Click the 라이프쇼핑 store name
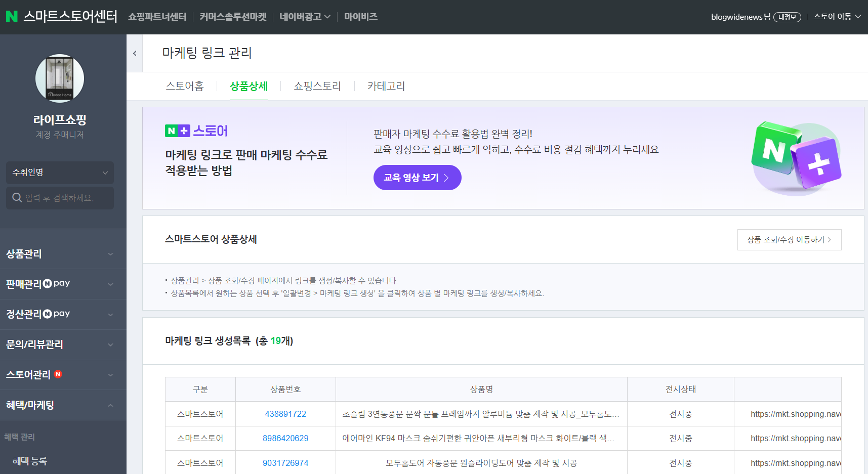Viewport: 868px width, 474px height. click(x=60, y=120)
